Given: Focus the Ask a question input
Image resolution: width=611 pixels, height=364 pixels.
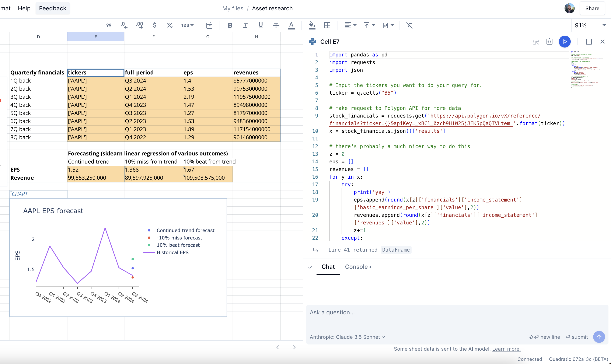Looking at the screenshot, I should 457,312.
